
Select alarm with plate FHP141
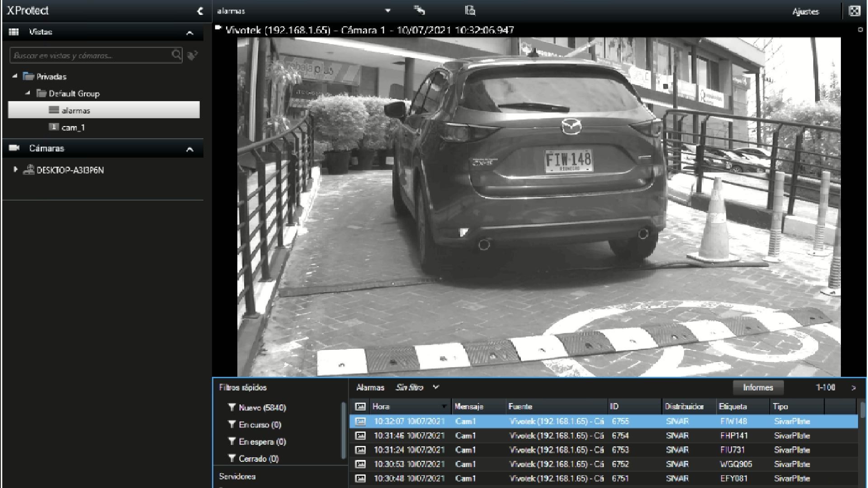(x=604, y=436)
